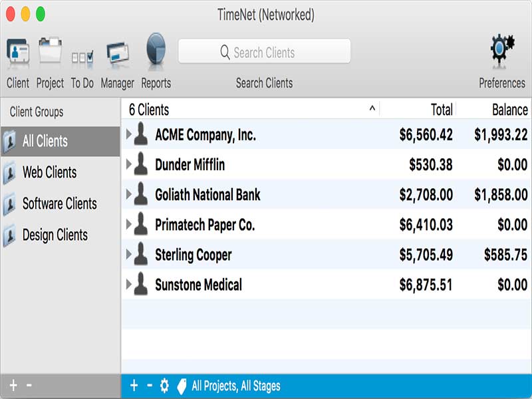Viewport: 532px width, 399px height.
Task: Select the Design Clients group
Action: [x=61, y=235]
